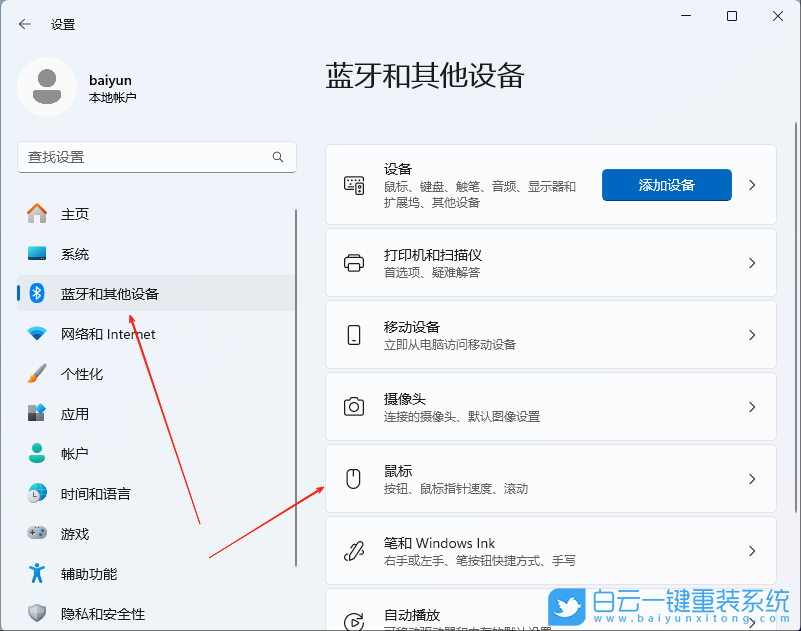Open 系统 settings via the laptop icon
Screen dimensions: 801x631
(x=37, y=253)
